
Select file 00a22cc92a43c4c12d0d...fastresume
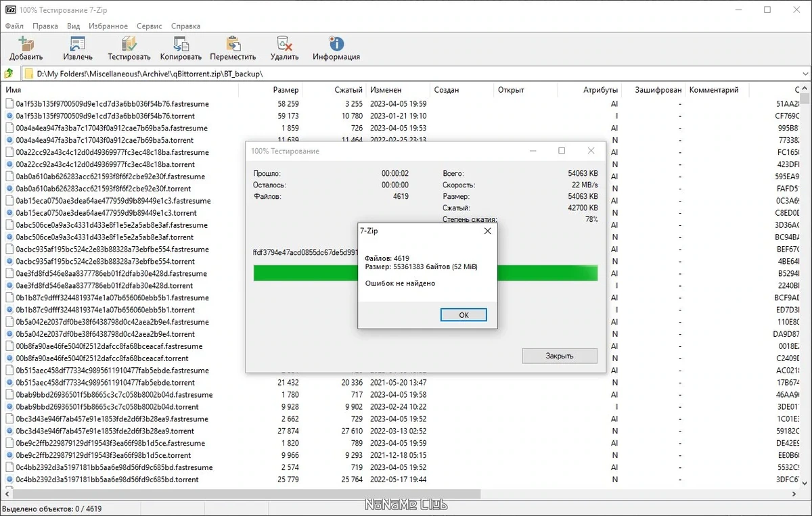click(x=112, y=152)
